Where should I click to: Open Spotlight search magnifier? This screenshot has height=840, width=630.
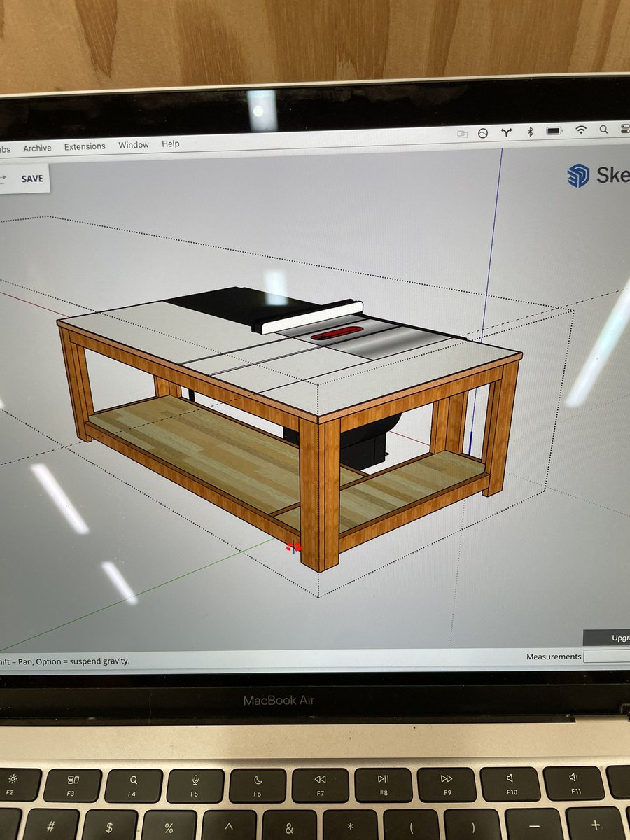pyautogui.click(x=603, y=129)
